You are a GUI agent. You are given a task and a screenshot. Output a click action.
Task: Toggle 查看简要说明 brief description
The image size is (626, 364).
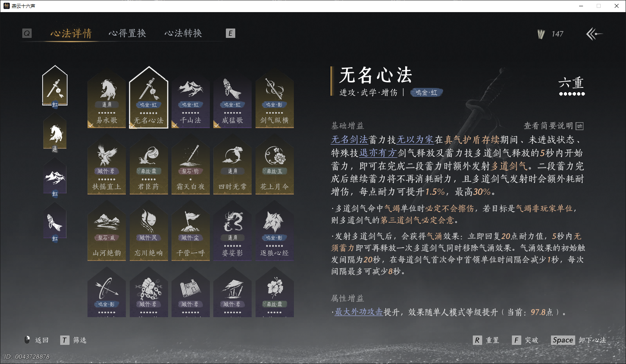click(554, 126)
